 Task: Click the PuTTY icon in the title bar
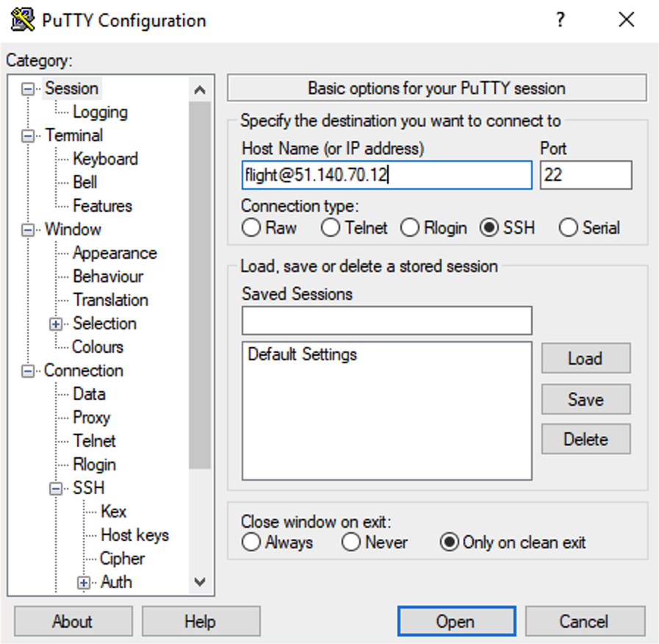pos(23,20)
